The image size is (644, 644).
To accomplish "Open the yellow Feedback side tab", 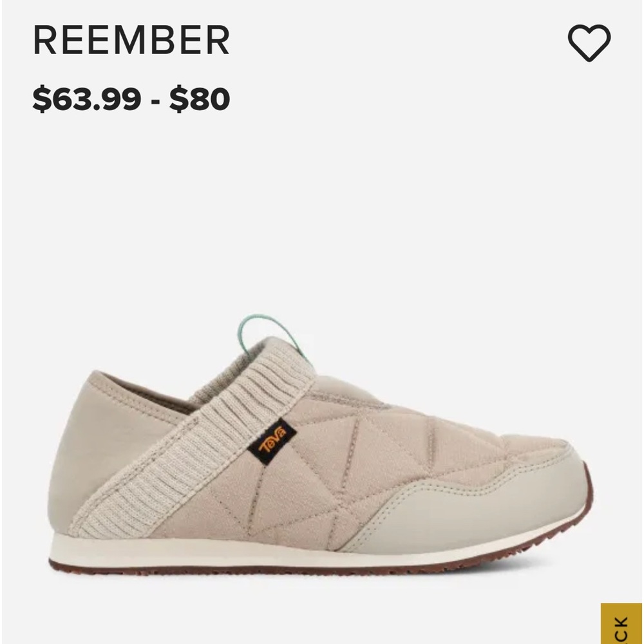I will coord(621,623).
